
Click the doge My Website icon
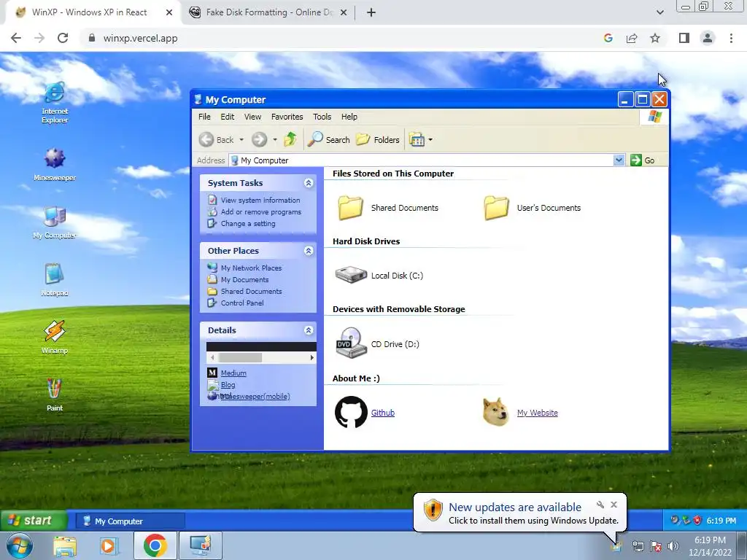point(496,412)
